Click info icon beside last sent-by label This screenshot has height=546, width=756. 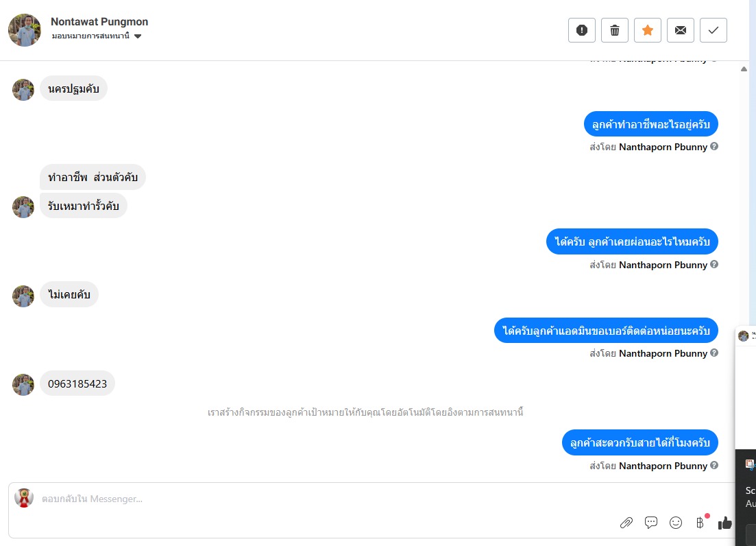[x=714, y=465]
